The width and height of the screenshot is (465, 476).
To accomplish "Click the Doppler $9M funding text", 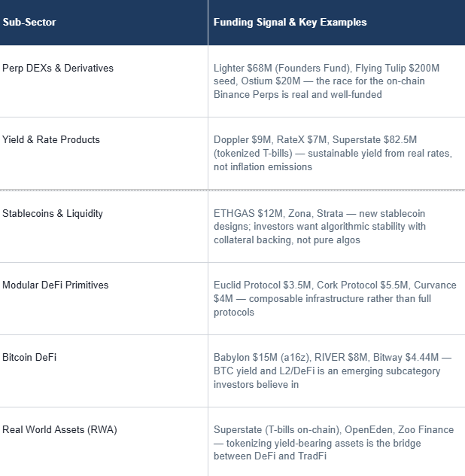I will [x=242, y=140].
